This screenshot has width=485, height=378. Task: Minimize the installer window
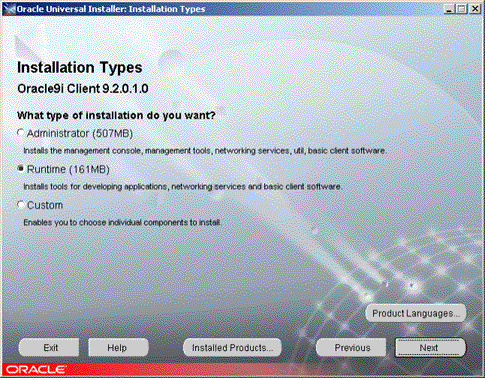(x=449, y=9)
